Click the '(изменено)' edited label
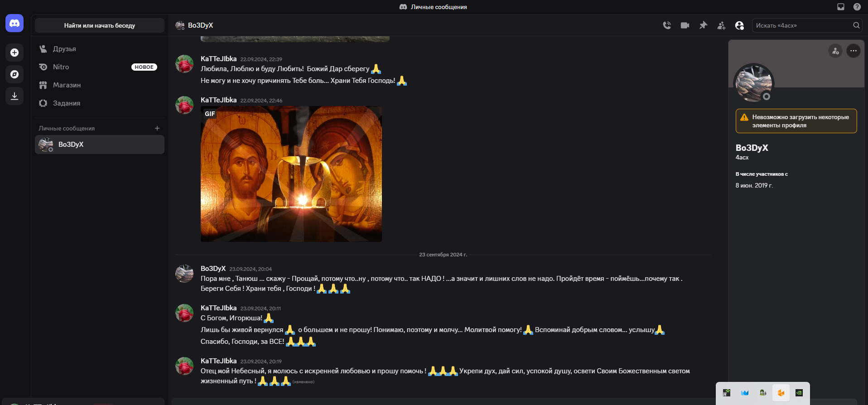868x405 pixels. coord(304,382)
